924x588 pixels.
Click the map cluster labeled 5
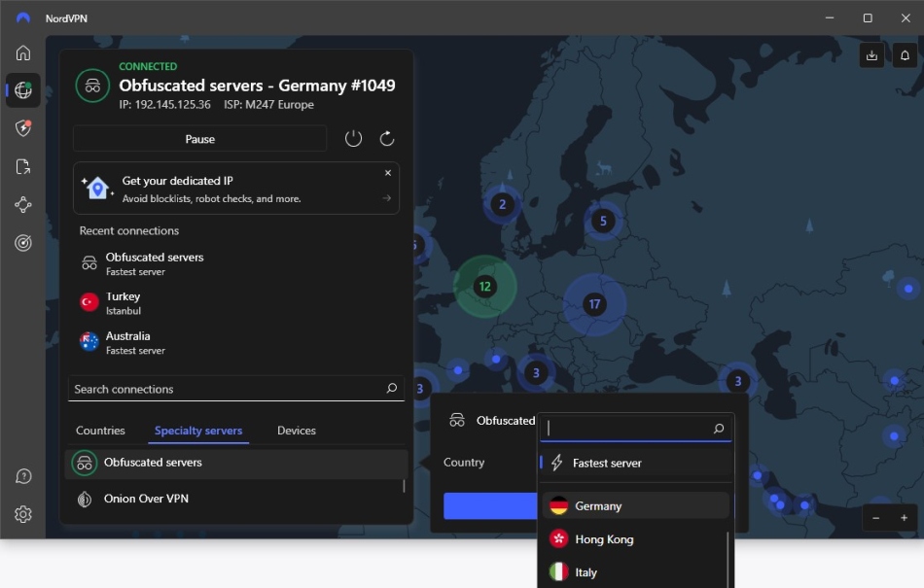(603, 222)
